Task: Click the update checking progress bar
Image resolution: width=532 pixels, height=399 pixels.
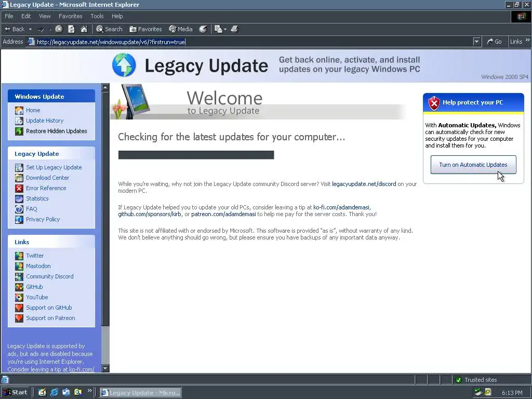Action: click(196, 155)
